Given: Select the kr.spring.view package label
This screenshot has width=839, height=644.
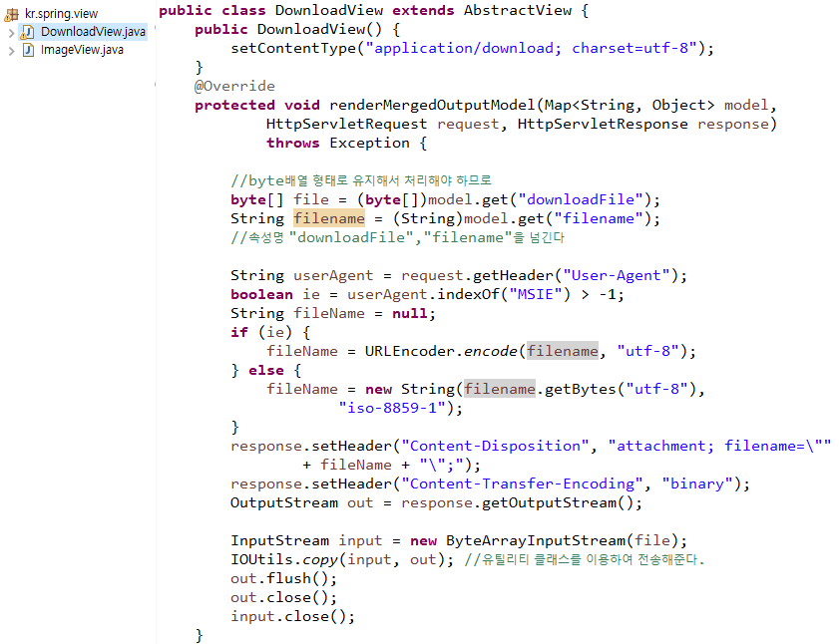Looking at the screenshot, I should 62,14.
